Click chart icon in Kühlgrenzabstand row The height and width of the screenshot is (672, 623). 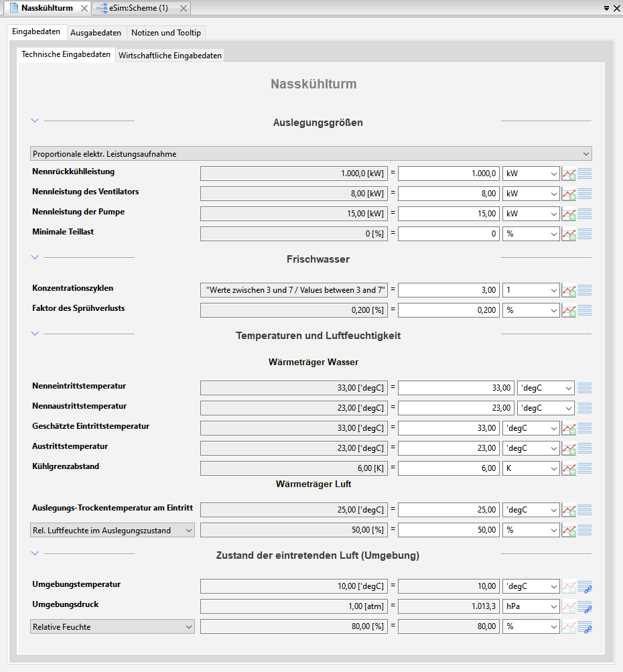tap(569, 469)
